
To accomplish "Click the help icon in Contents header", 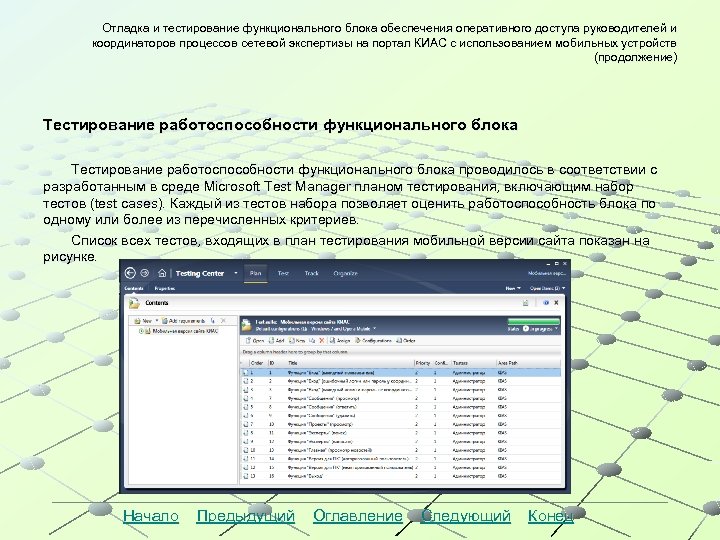I will (x=546, y=303).
